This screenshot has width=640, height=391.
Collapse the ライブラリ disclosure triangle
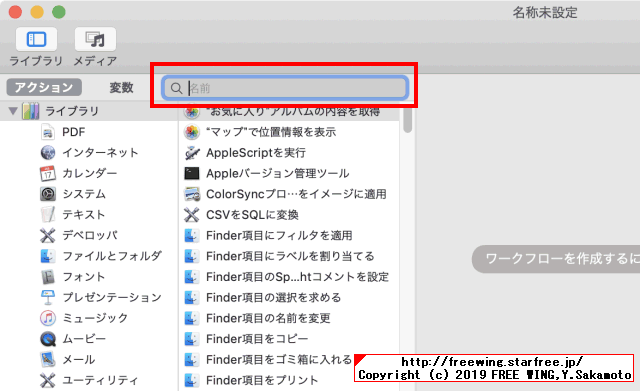(x=13, y=111)
